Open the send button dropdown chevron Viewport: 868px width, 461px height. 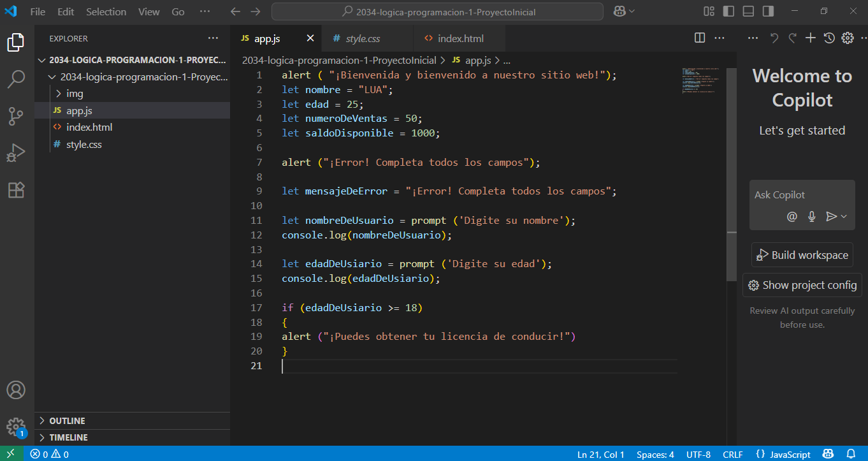(x=844, y=217)
